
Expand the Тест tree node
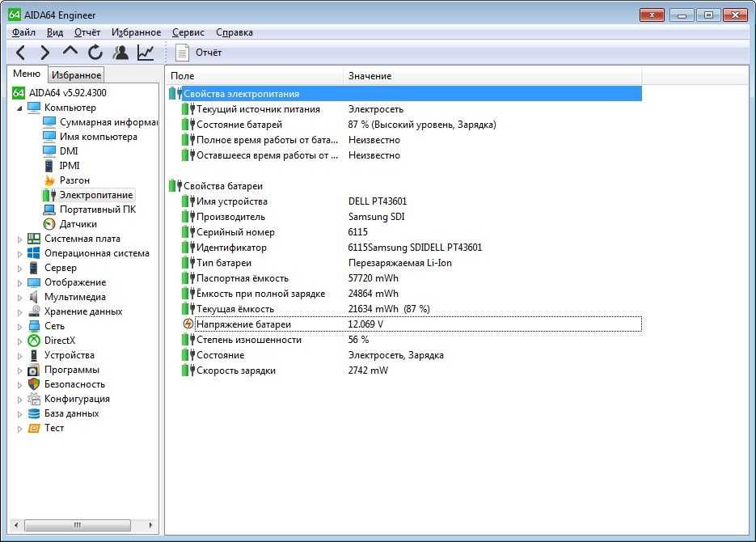pyautogui.click(x=19, y=429)
